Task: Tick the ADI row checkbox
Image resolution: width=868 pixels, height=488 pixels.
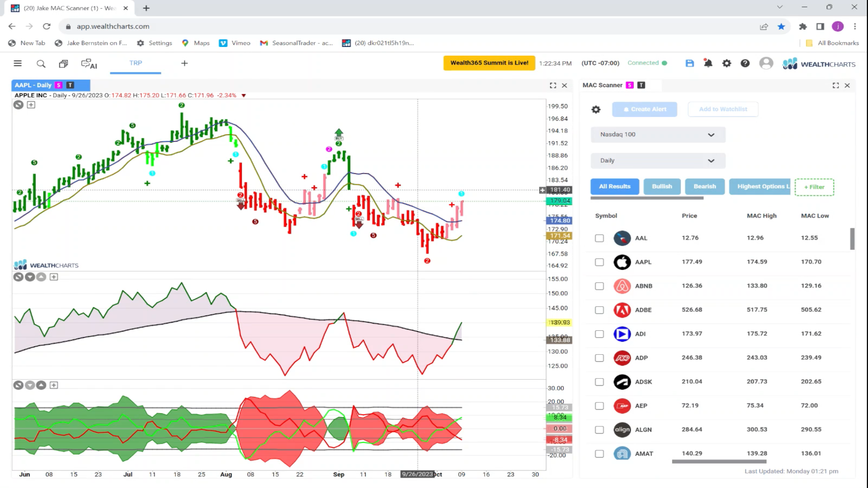Action: tap(599, 334)
